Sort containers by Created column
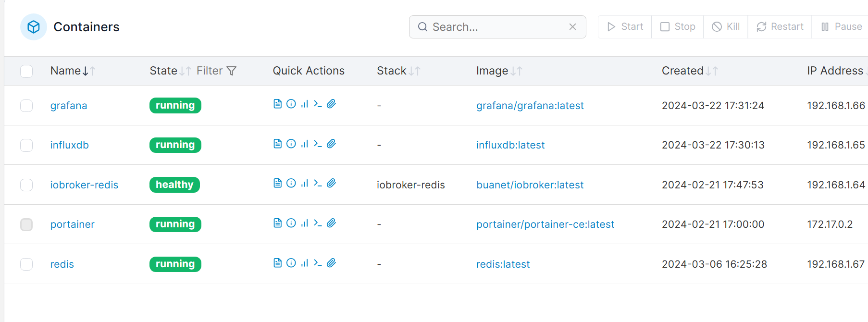 (x=690, y=71)
